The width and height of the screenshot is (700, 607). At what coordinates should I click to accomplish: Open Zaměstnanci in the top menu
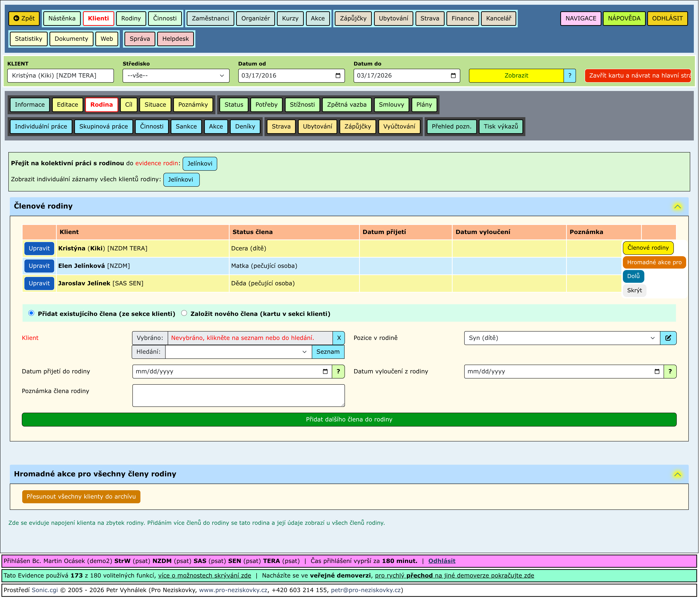211,19
